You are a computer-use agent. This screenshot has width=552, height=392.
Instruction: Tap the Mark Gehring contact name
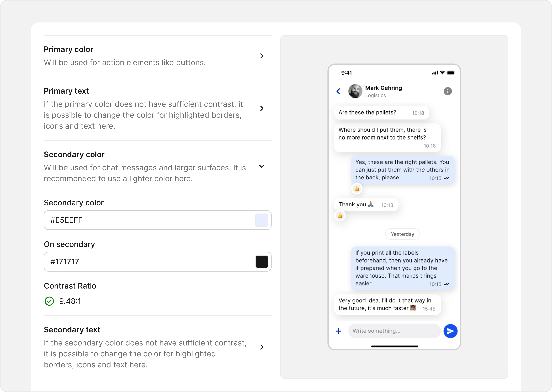point(383,88)
